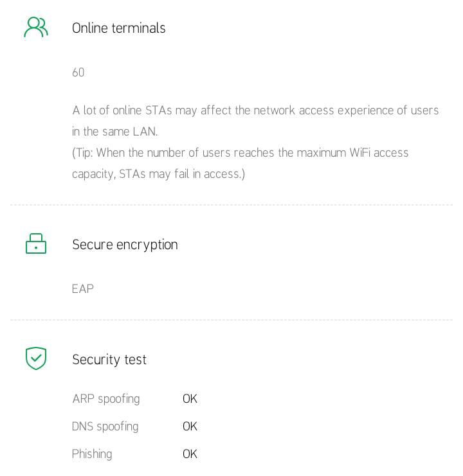Select the Secure encryption heading
Viewport: 463px width, 476px height.
point(125,245)
